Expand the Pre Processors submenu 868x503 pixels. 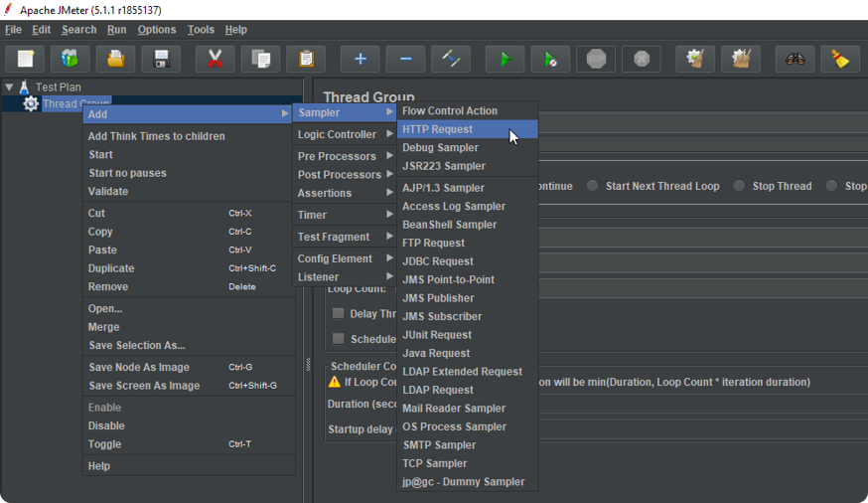click(x=345, y=156)
